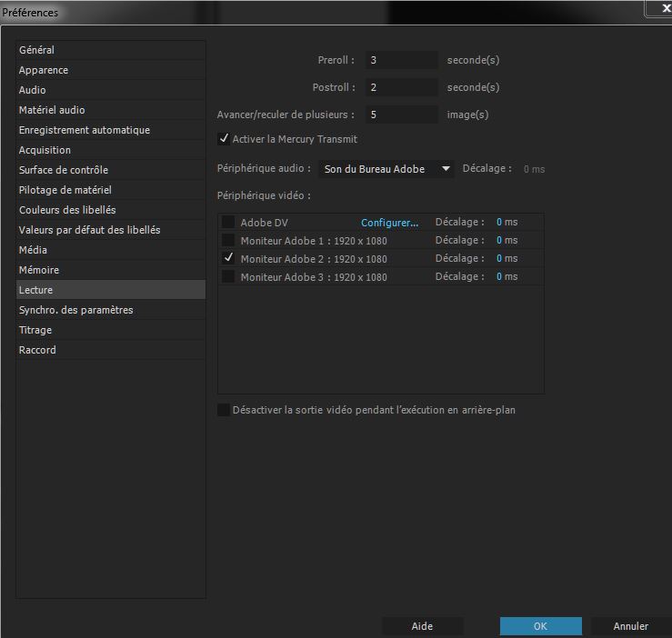This screenshot has height=638, width=672.
Task: Toggle the Activer la Mercury Transmit checkbox
Action: pos(224,139)
